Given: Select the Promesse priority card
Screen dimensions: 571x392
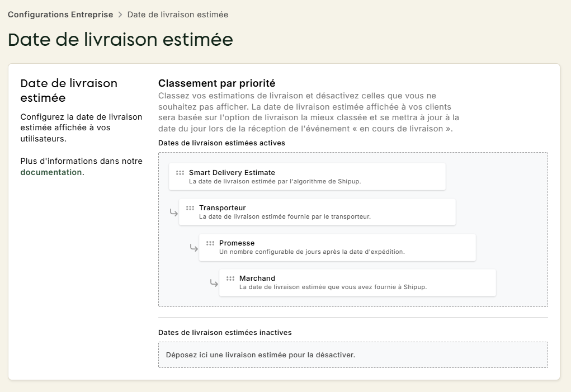Looking at the screenshot, I should [x=337, y=247].
